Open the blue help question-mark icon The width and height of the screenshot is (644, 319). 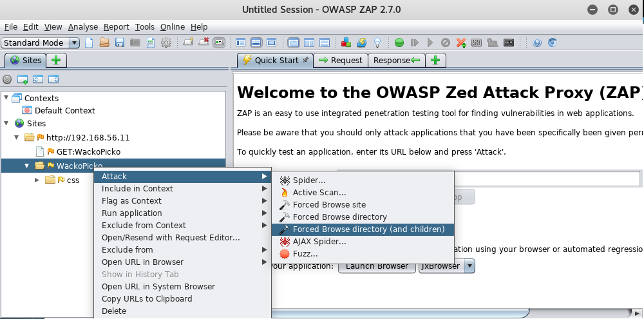(537, 43)
